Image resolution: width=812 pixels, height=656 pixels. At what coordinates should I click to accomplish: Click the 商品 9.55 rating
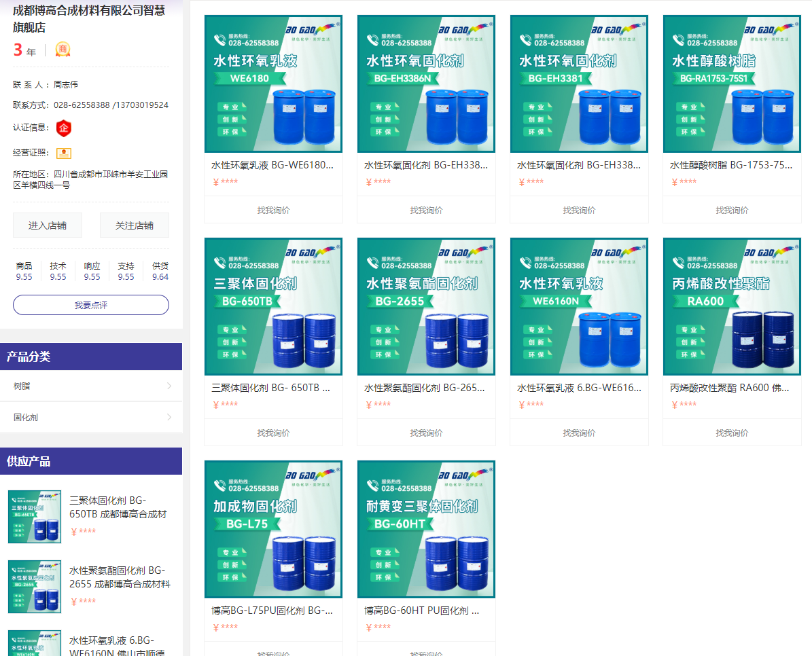tap(24, 271)
